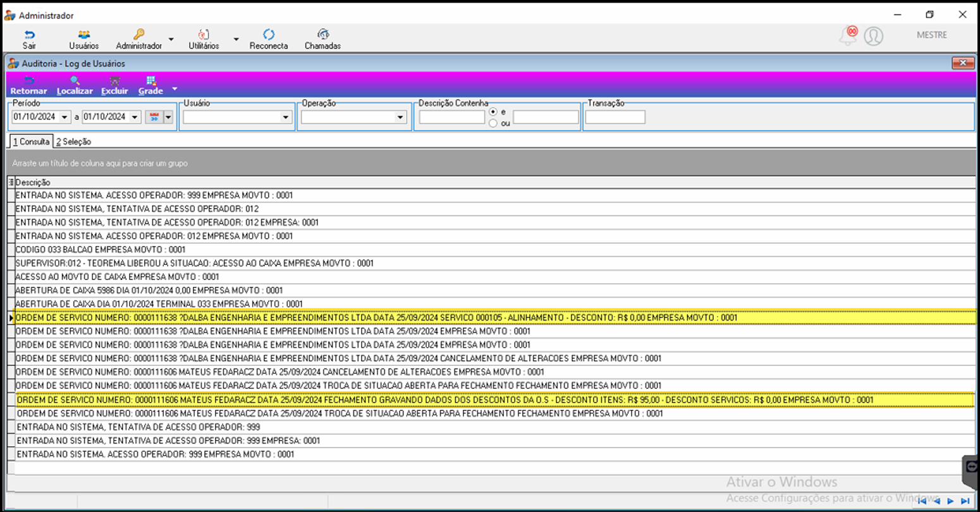Click the Descrição column header
Image resolution: width=980 pixels, height=512 pixels.
click(495, 182)
